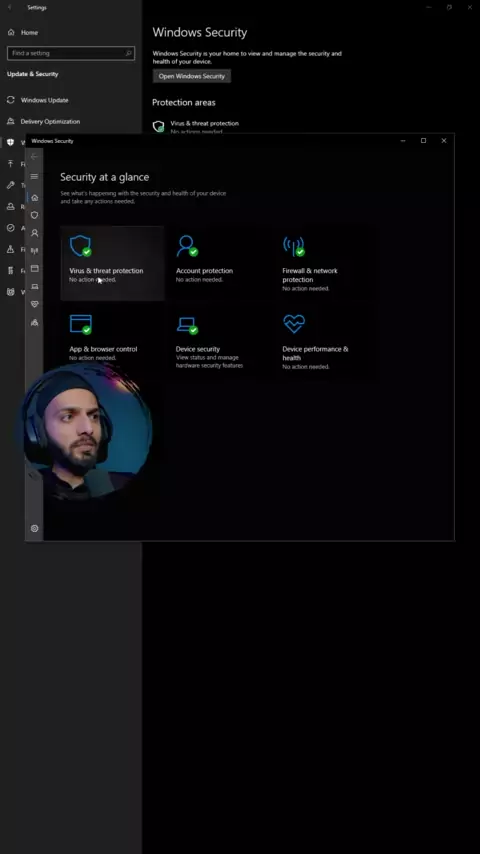The width and height of the screenshot is (480, 854).
Task: Select the device health heart sidebar icon
Action: pos(34,304)
